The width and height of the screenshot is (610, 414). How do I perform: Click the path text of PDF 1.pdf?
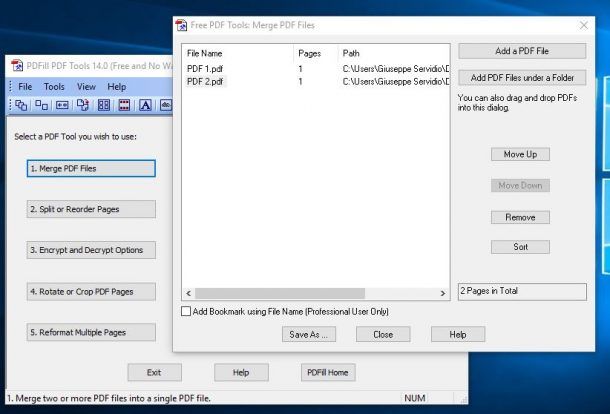point(396,69)
